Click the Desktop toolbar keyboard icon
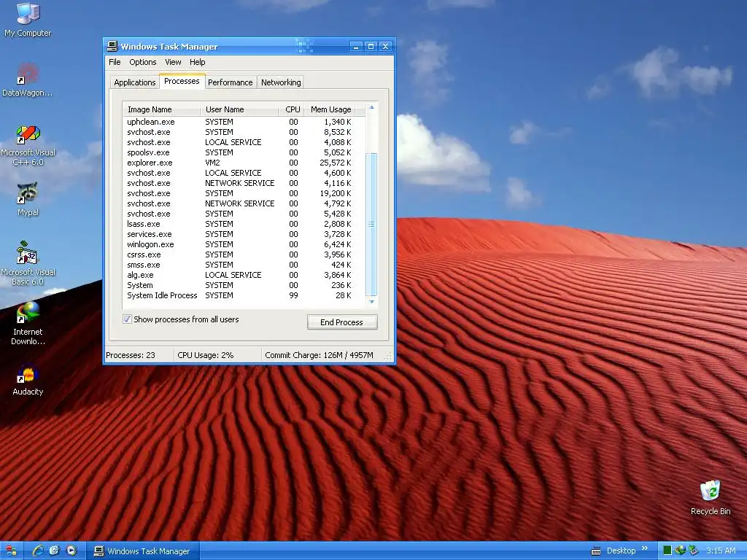This screenshot has width=747, height=560. pos(595,551)
